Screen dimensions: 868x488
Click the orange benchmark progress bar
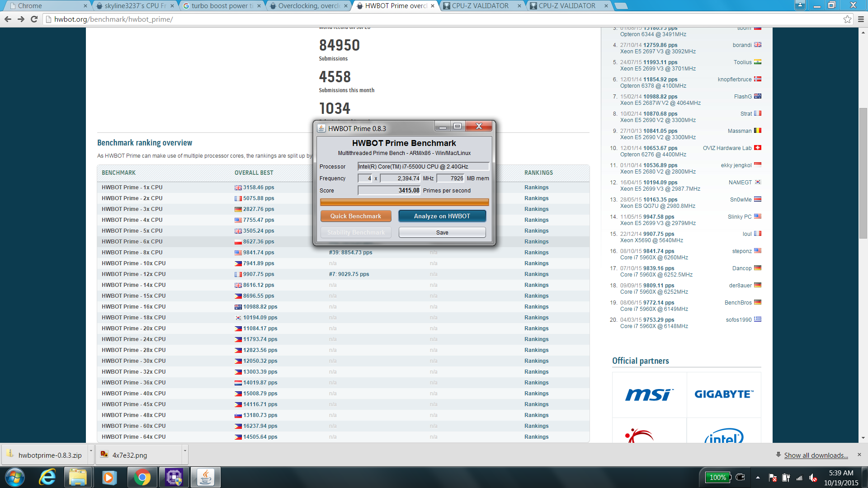pyautogui.click(x=404, y=202)
